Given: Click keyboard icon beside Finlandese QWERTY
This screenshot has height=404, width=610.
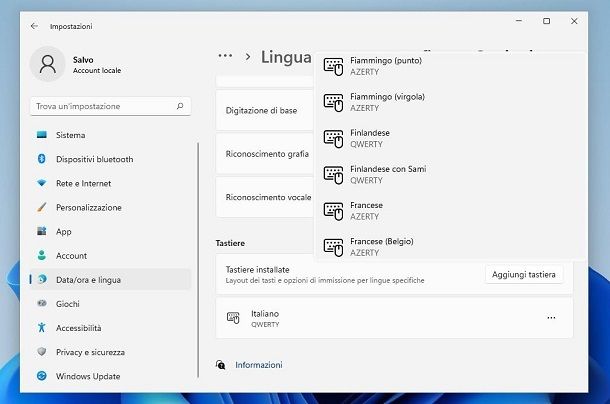Looking at the screenshot, I should [333, 139].
